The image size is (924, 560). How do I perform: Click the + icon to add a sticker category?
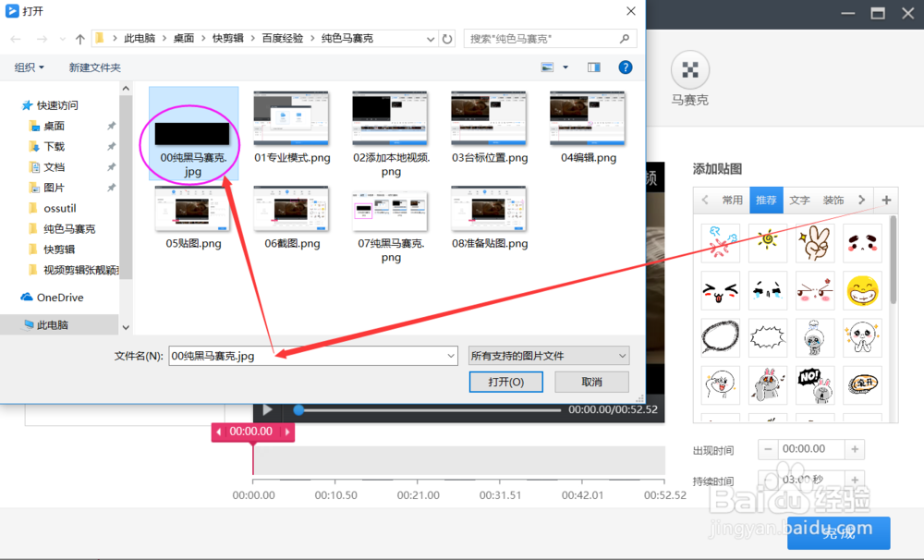click(886, 200)
